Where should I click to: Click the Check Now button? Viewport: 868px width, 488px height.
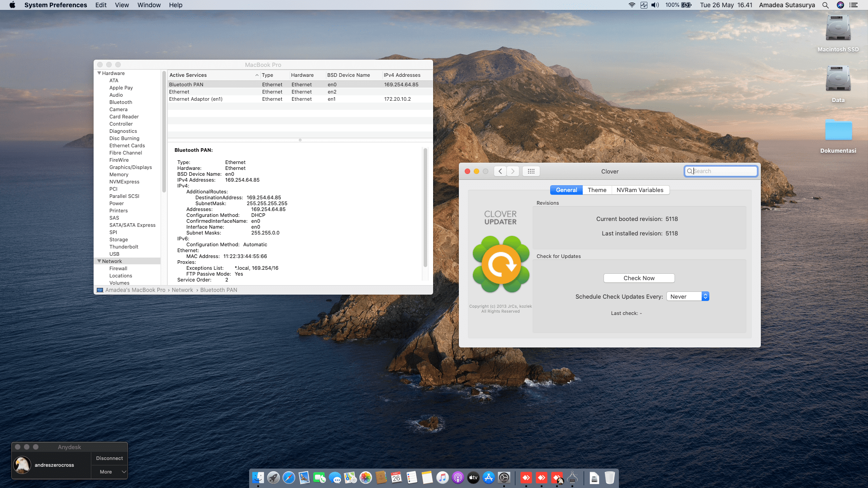(639, 278)
